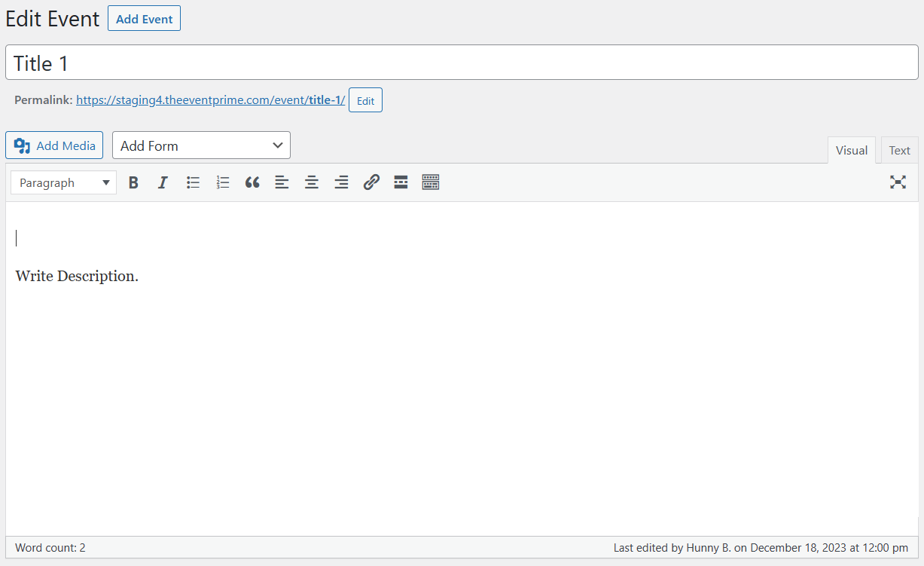Switch to the Text editor tab
Viewport: 924px width, 566px height.
click(899, 150)
